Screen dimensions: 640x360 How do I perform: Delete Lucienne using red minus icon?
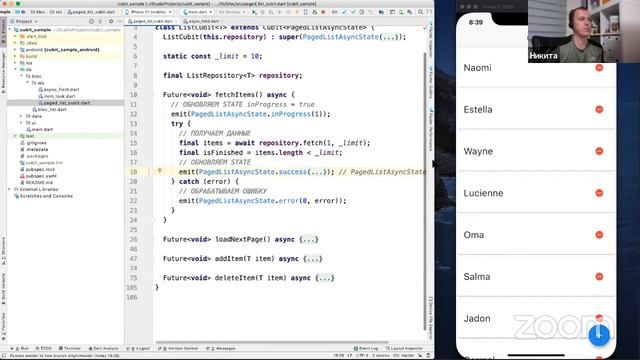(x=599, y=193)
